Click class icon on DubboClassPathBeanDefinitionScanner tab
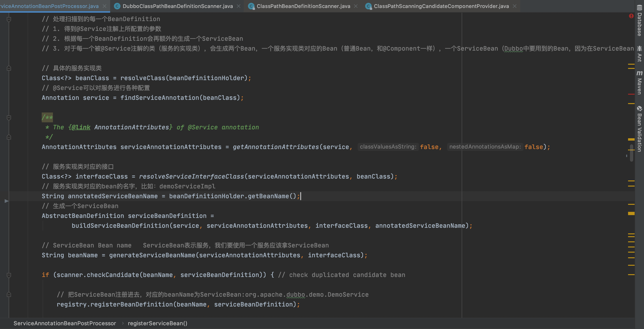644x329 pixels. (x=117, y=6)
